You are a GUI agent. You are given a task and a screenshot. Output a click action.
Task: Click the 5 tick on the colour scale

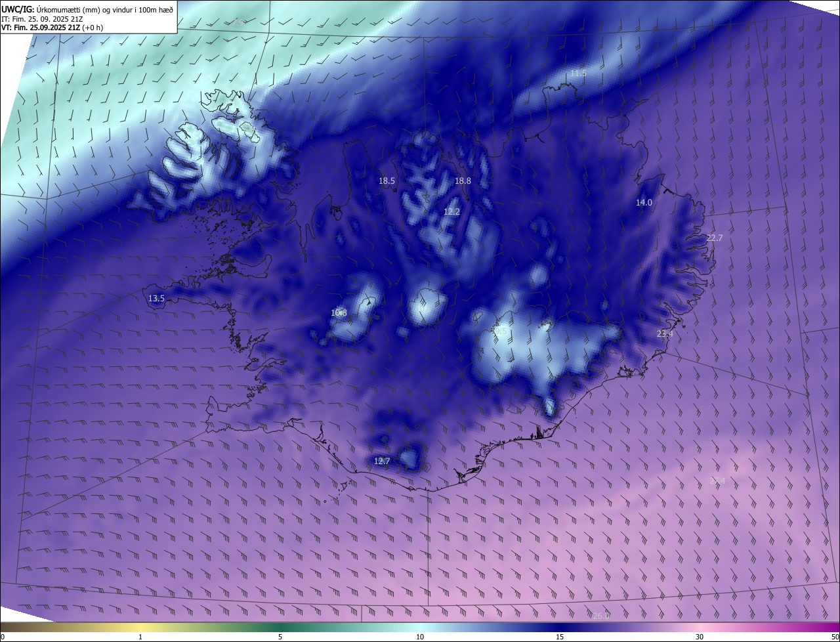click(x=280, y=637)
